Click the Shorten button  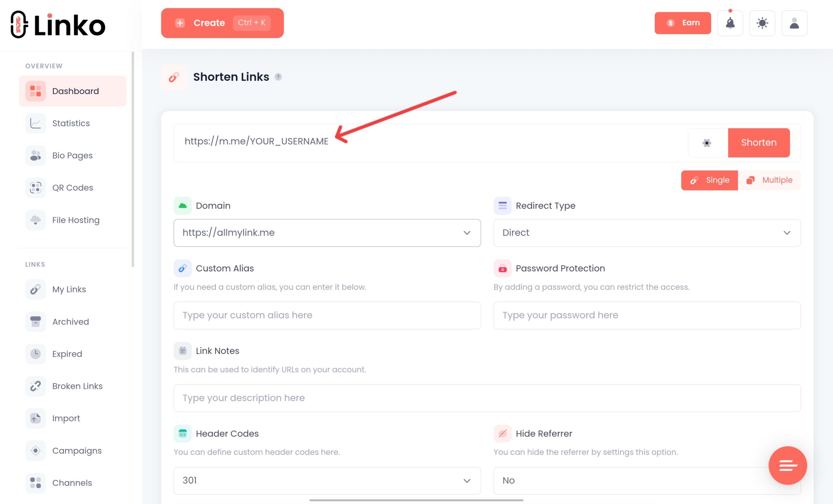(759, 143)
